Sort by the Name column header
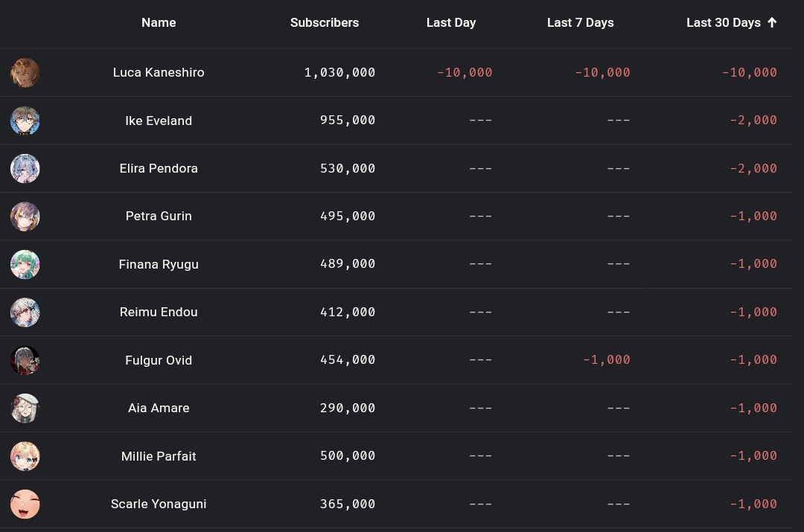This screenshot has width=804, height=532. tap(159, 22)
